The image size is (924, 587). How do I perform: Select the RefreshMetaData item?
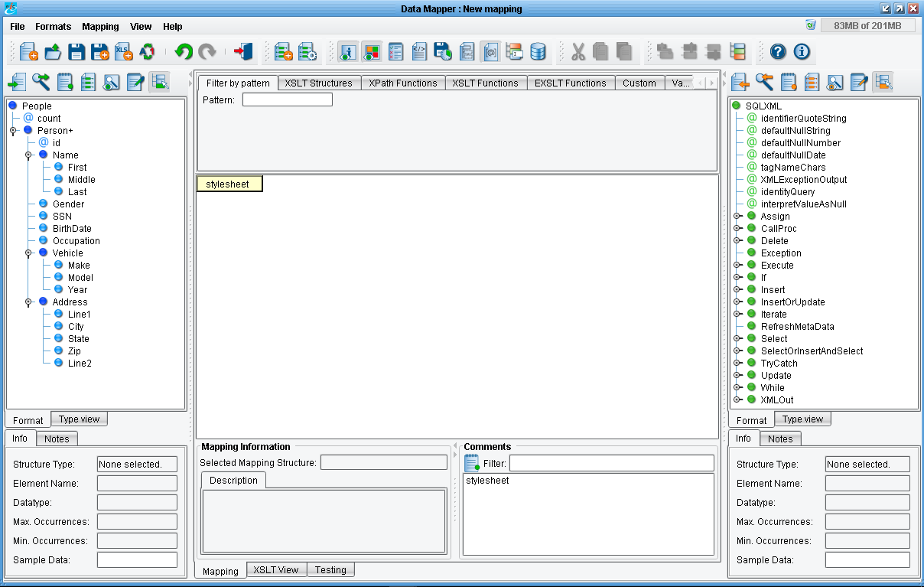[797, 327]
